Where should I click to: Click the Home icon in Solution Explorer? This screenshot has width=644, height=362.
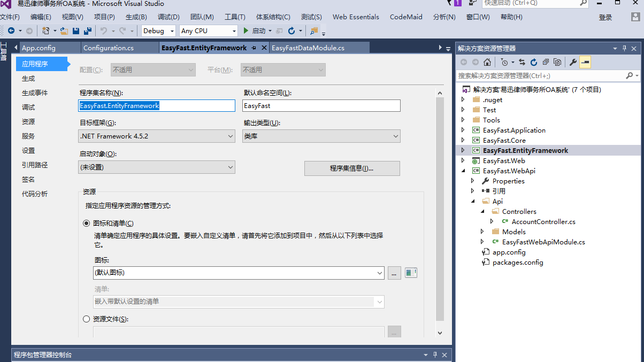[487, 62]
